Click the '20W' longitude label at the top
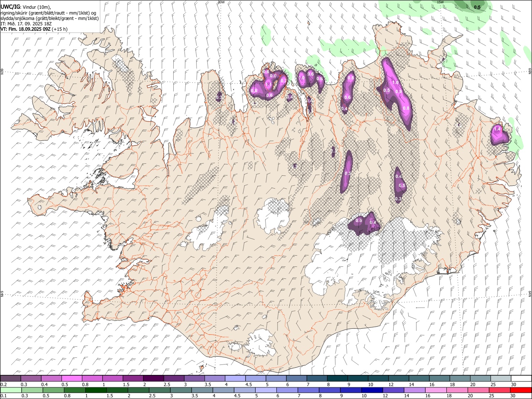The width and height of the screenshot is (532, 399). coord(221,2)
